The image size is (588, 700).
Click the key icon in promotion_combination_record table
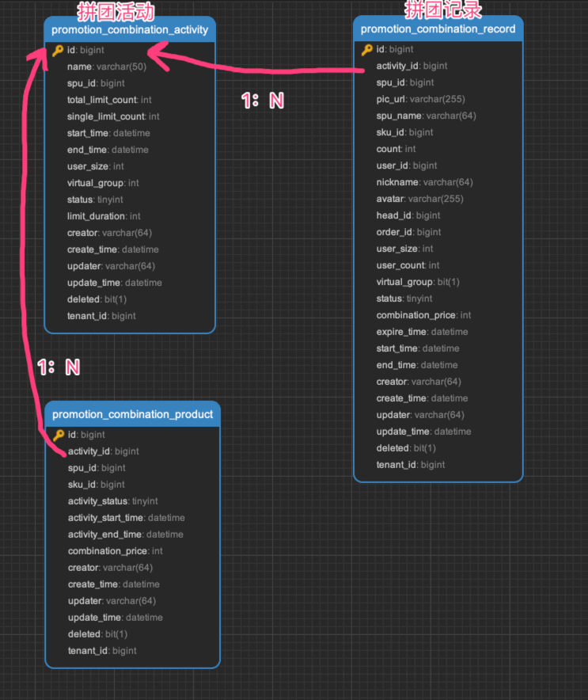(x=367, y=49)
